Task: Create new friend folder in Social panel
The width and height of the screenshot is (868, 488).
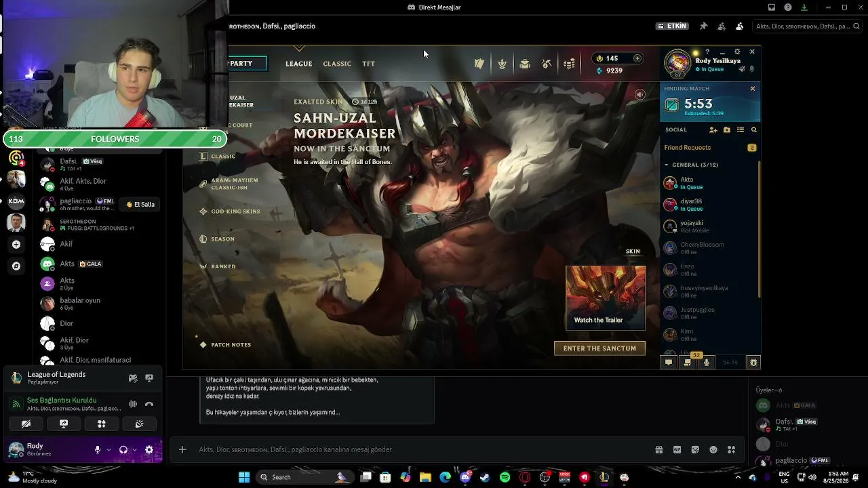Action: point(727,129)
